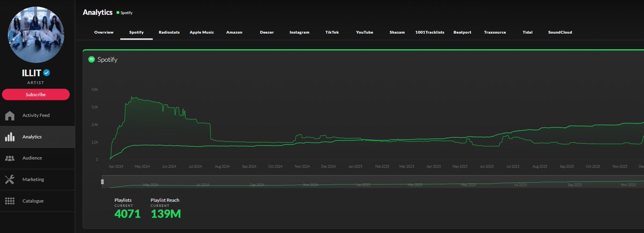644x233 pixels.
Task: Click the Spotify chart panel title
Action: 107,59
